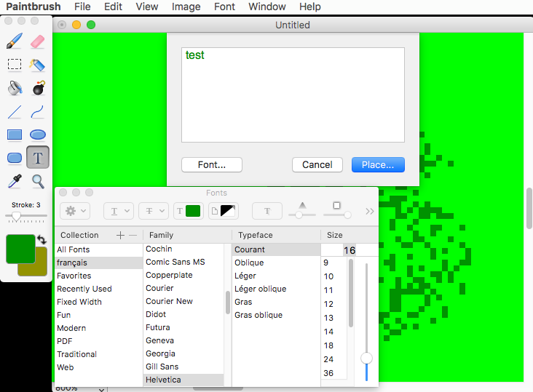Click the green text color swatch

[193, 211]
